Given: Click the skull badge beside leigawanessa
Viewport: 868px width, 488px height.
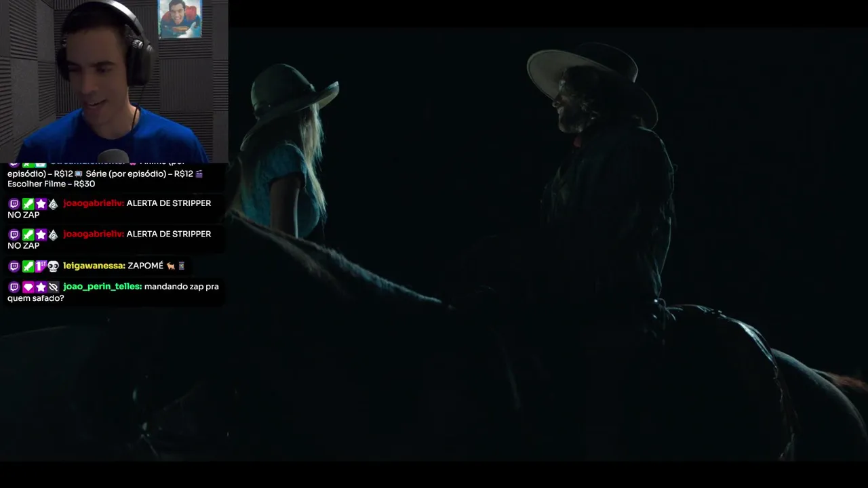Looking at the screenshot, I should 54,266.
